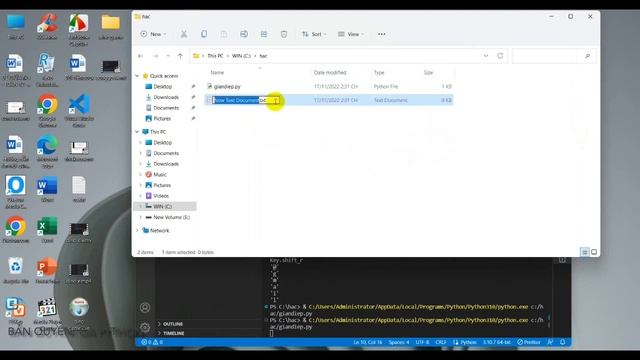
Task: Sort files by the Type column header
Action: click(x=379, y=73)
